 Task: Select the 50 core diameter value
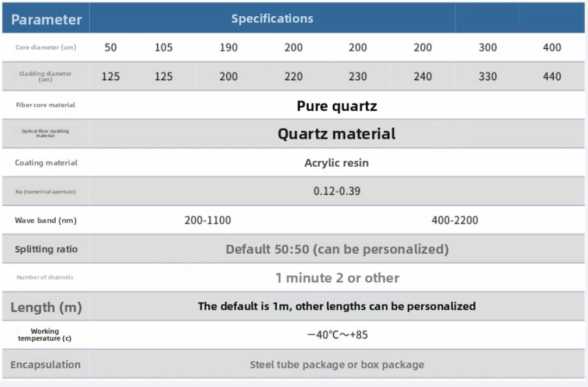click(111, 48)
